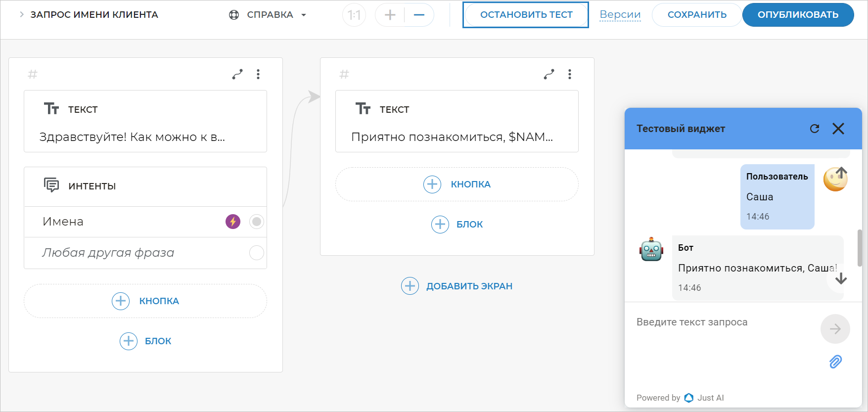Open the Версии link
868x412 pixels.
pyautogui.click(x=620, y=15)
